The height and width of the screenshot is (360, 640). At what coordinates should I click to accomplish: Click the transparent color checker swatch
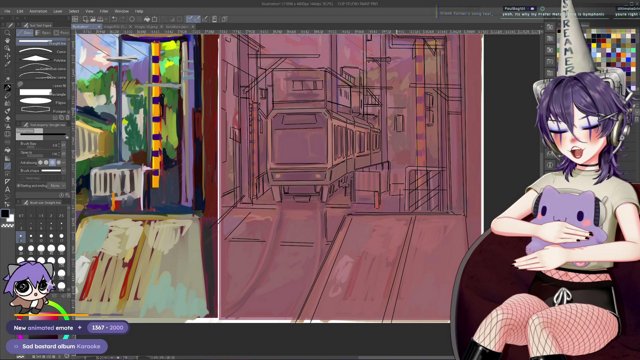7,225
